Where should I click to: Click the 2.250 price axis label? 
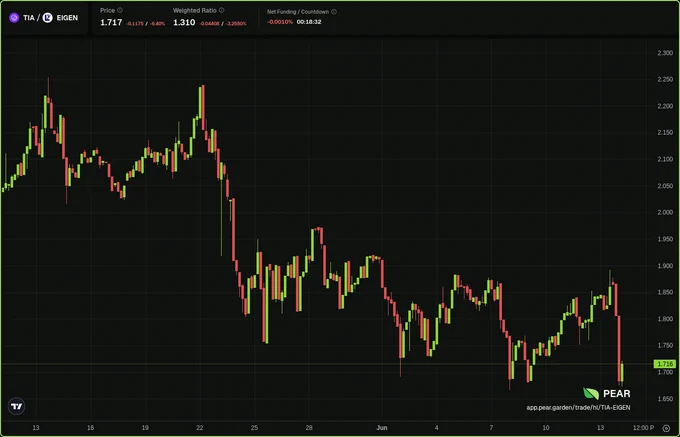[665, 79]
